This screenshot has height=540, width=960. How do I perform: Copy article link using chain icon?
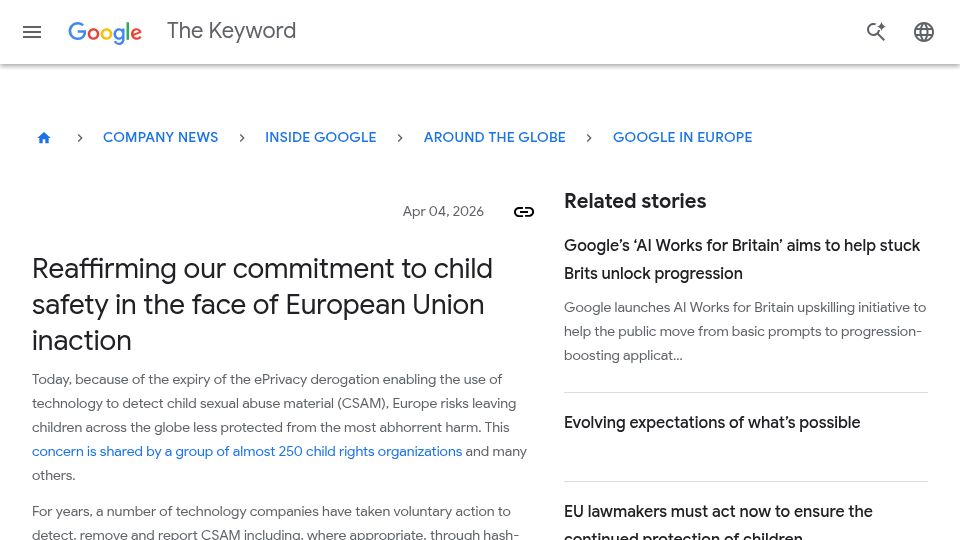[x=523, y=212]
